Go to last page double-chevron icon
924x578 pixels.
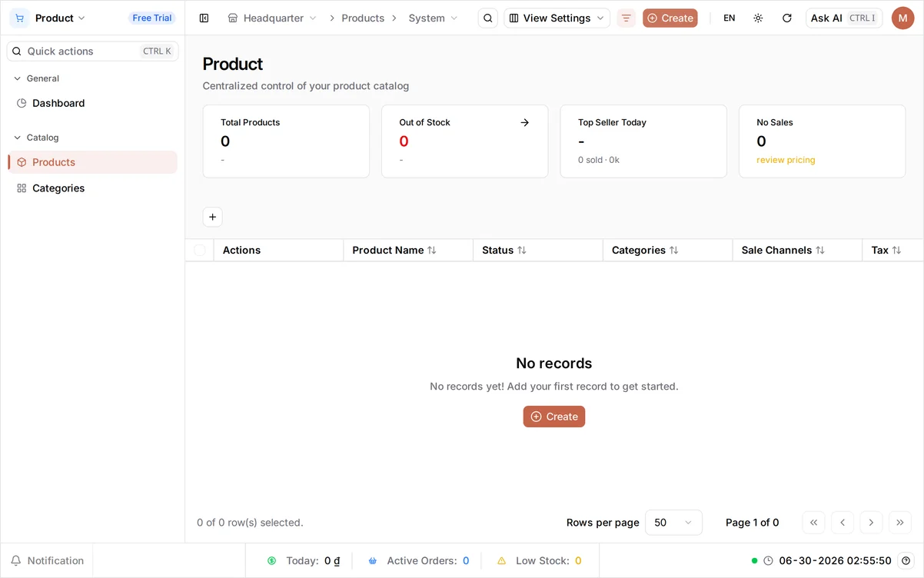(900, 523)
